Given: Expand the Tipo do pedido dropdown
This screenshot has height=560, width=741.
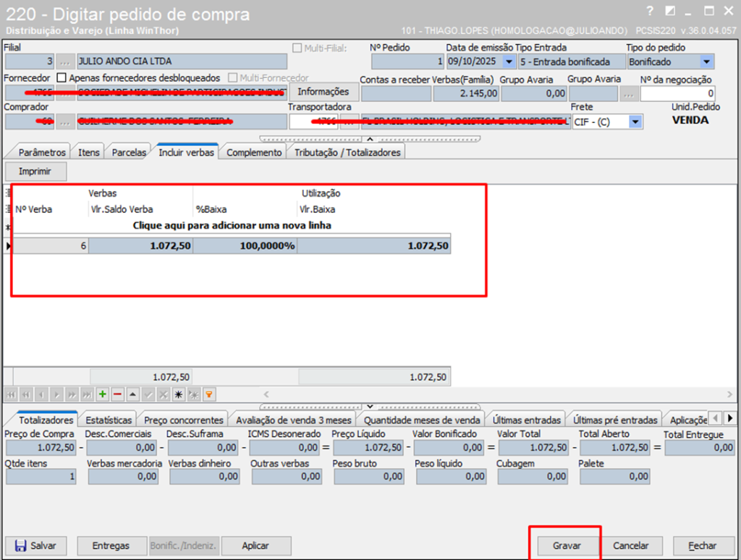Looking at the screenshot, I should coord(706,61).
